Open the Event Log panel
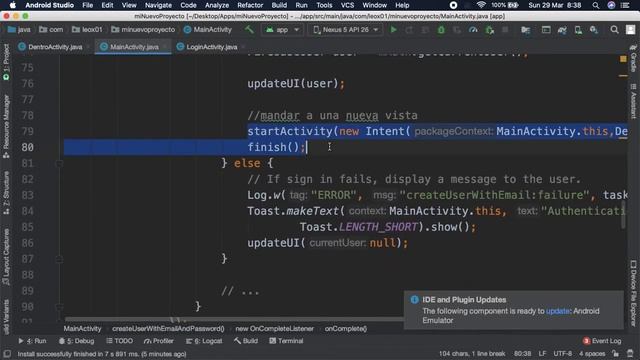This screenshot has height=360, width=640. point(602,341)
